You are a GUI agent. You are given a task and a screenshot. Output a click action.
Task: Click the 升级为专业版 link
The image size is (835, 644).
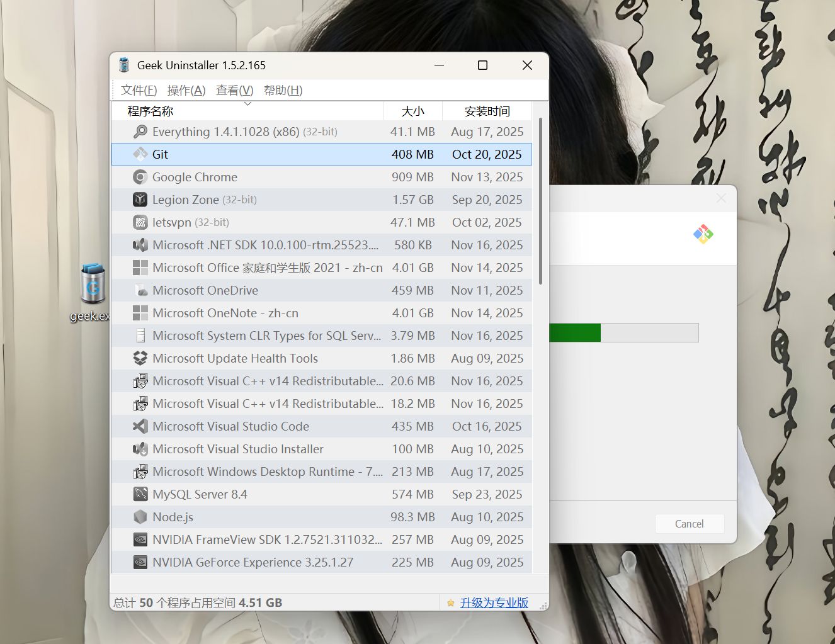[495, 602]
